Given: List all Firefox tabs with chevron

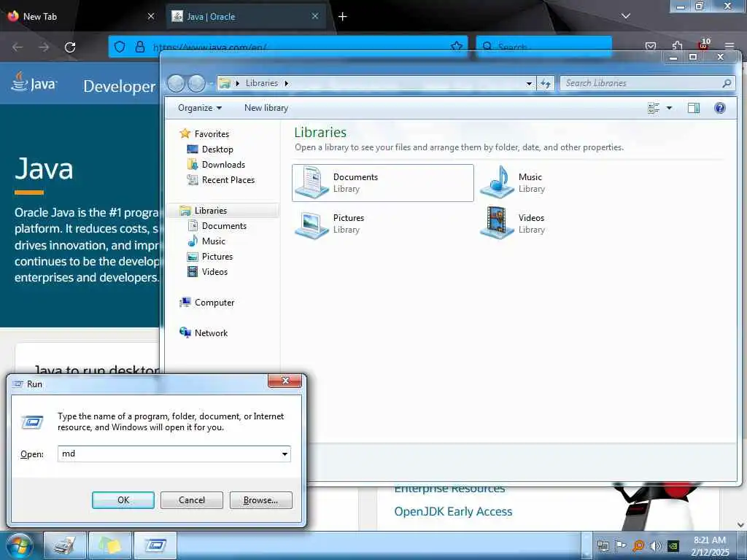Looking at the screenshot, I should tap(626, 16).
